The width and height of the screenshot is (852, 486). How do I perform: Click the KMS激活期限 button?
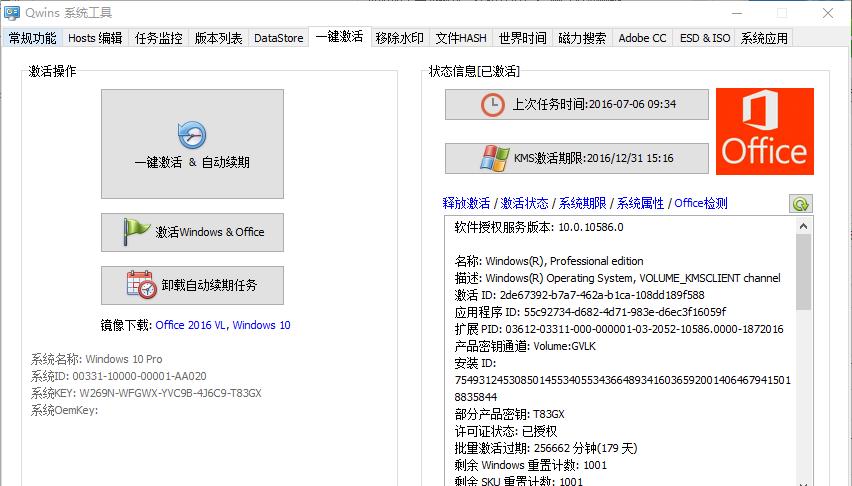577,158
